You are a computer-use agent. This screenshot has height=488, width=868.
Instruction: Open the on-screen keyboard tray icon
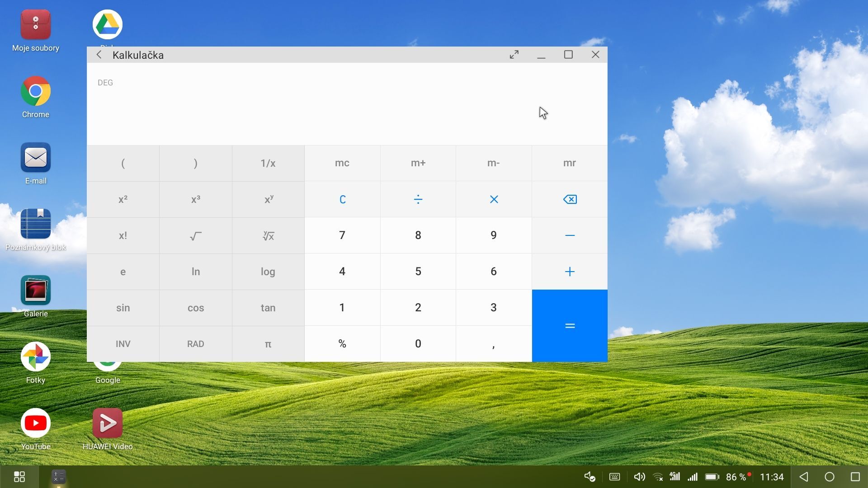(614, 477)
